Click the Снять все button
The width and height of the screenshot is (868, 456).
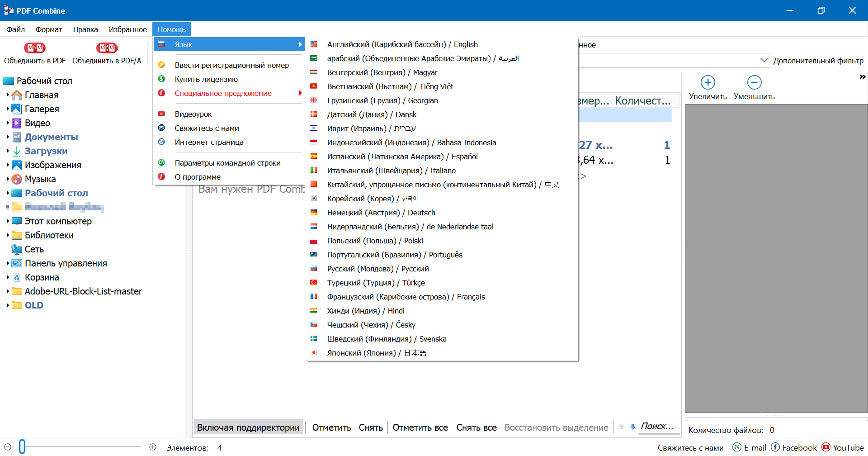pyautogui.click(x=476, y=427)
